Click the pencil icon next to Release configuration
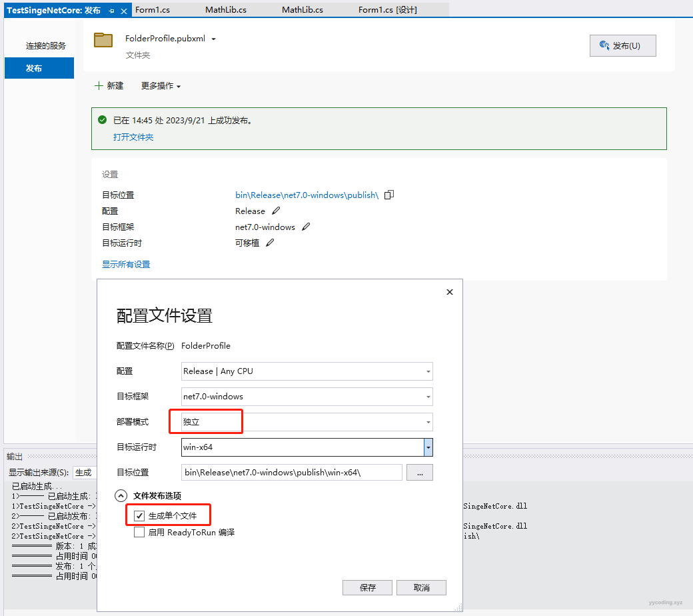The width and height of the screenshot is (693, 616). [x=277, y=211]
